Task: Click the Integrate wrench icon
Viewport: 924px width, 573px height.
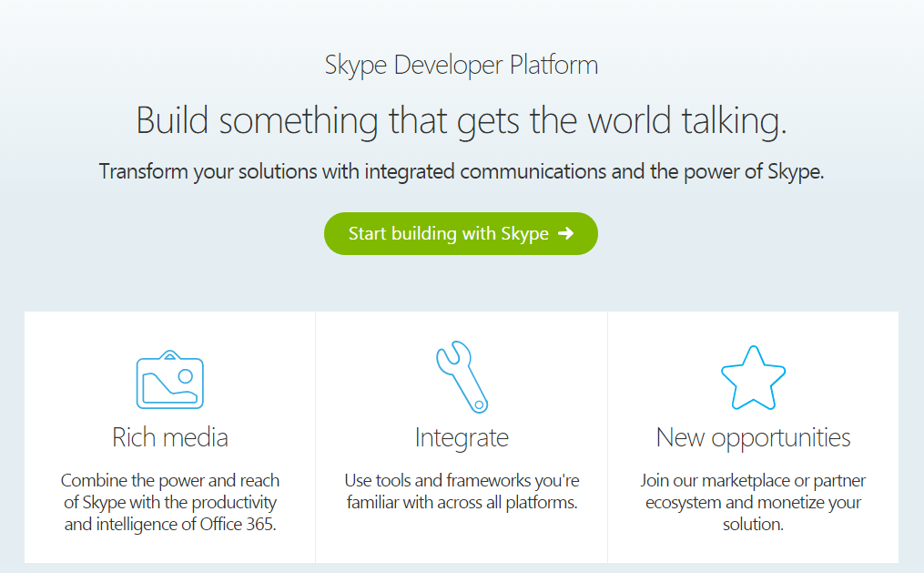Action: (x=462, y=377)
